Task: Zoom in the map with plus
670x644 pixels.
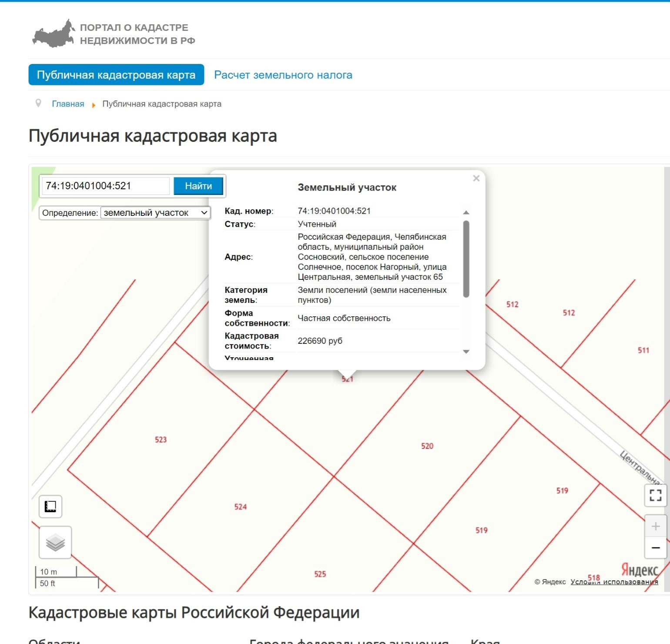Action: click(655, 526)
